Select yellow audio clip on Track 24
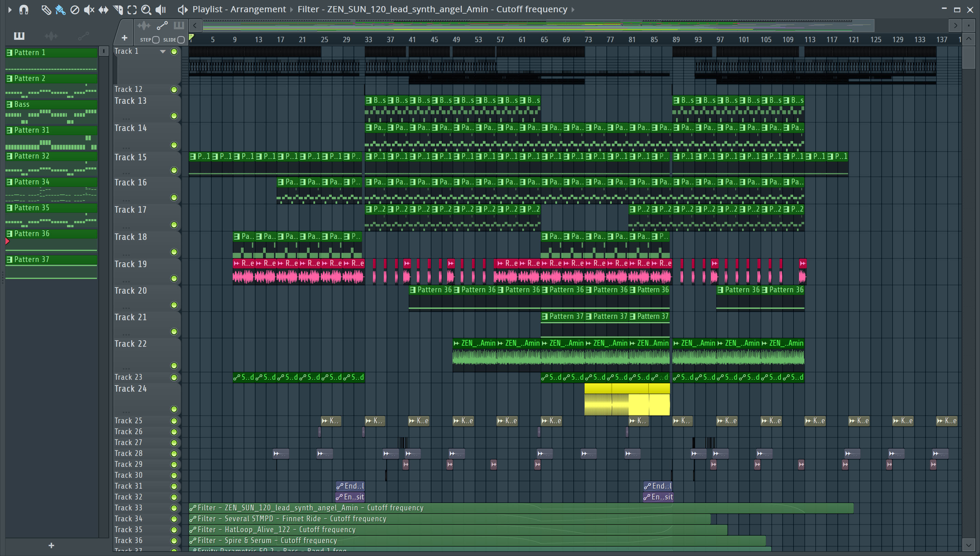This screenshot has height=556, width=980. (x=627, y=399)
